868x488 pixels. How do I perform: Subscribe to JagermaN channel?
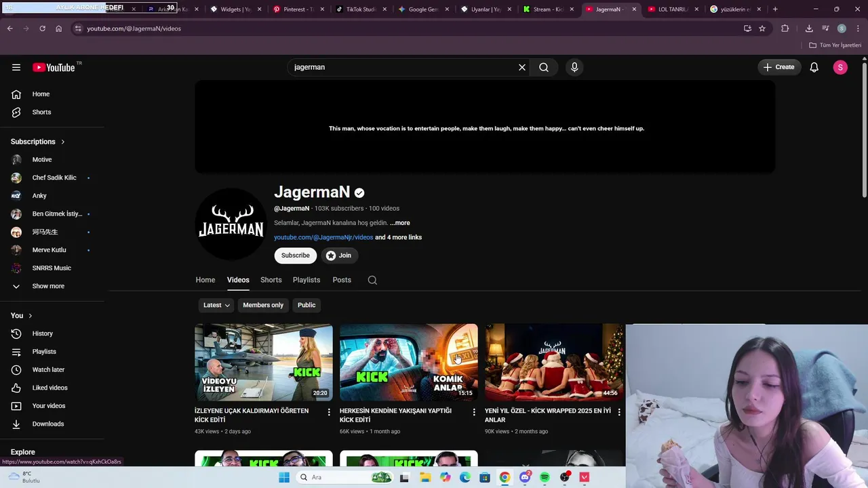[296, 256]
